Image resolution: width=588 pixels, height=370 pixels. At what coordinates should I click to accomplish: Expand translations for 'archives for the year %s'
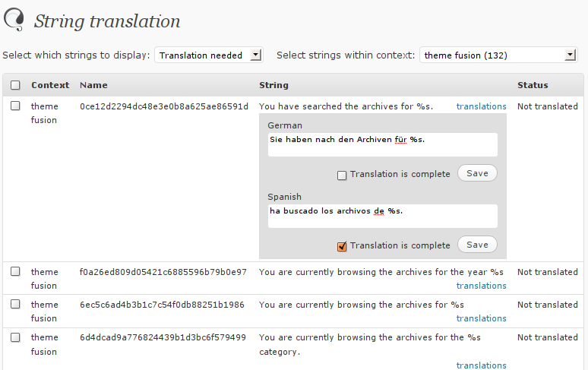coord(481,286)
